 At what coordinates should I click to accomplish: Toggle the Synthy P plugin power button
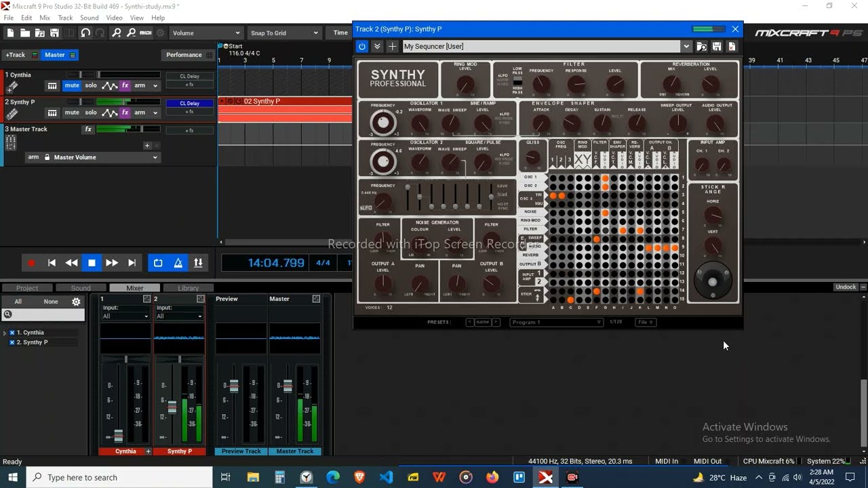pyautogui.click(x=362, y=46)
